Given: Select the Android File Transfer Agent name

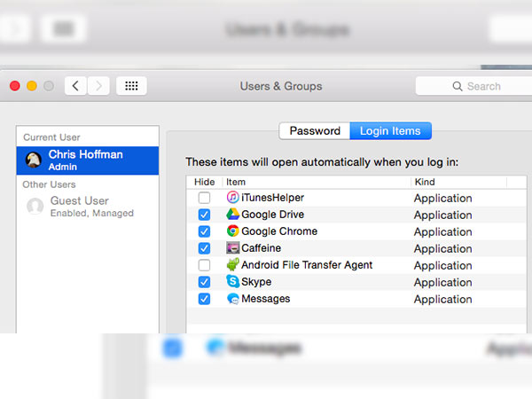Looking at the screenshot, I should (x=307, y=265).
